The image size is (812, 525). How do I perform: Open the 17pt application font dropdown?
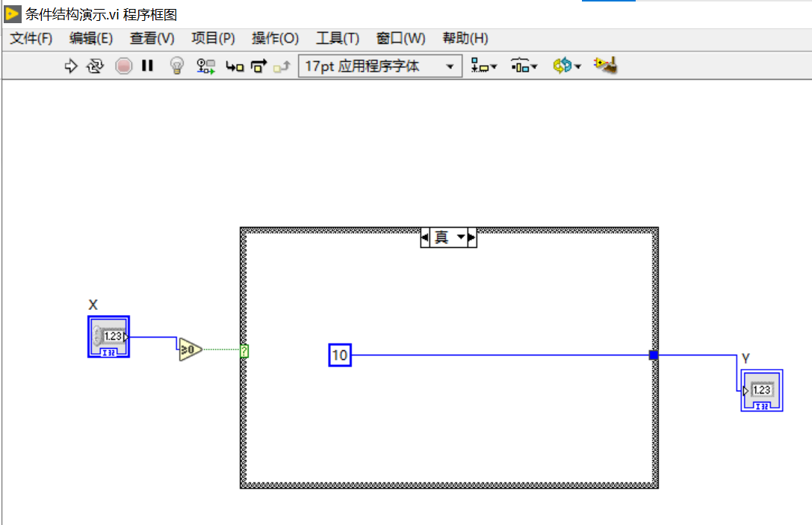pos(380,66)
